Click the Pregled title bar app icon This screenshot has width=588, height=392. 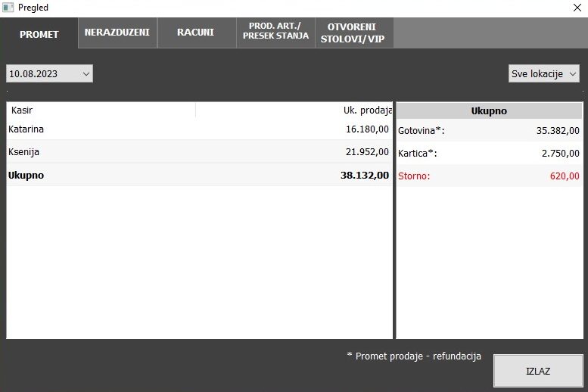8,8
